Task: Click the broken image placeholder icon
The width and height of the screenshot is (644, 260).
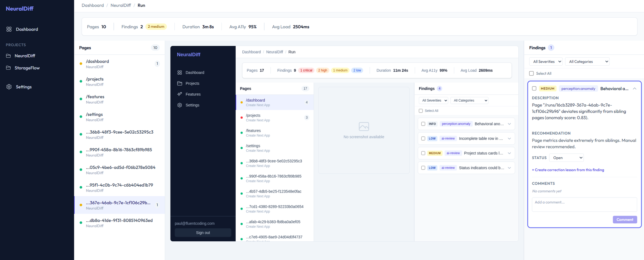Action: click(364, 126)
